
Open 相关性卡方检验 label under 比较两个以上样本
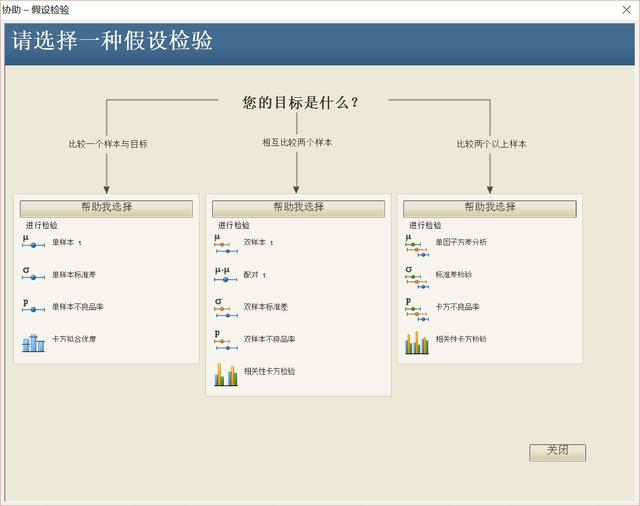click(461, 339)
